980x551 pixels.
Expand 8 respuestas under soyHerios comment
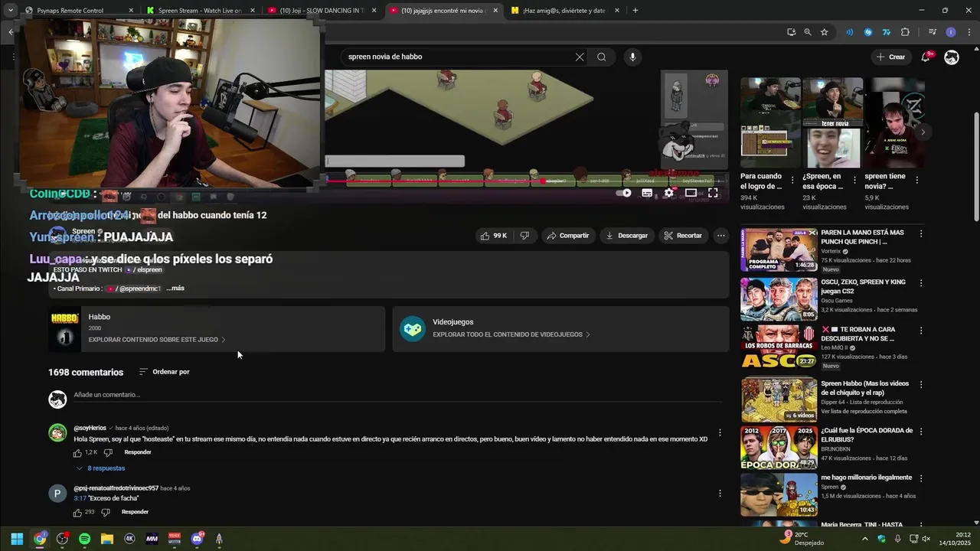[x=100, y=468]
